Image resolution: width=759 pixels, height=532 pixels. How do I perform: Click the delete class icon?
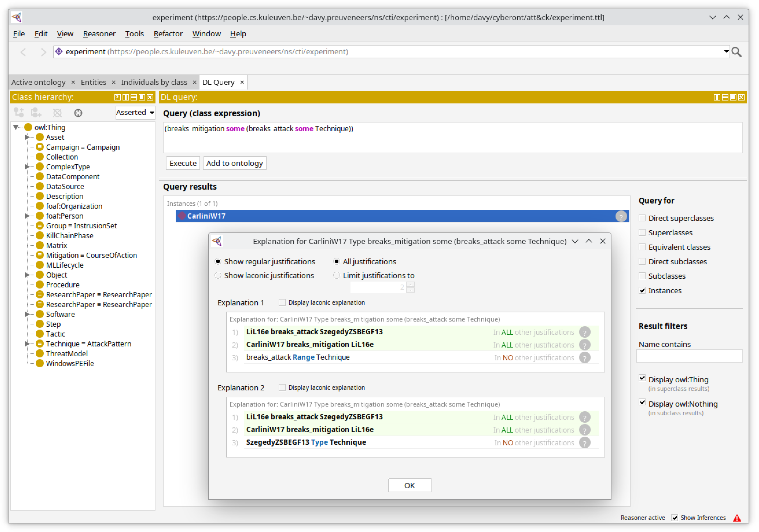[57, 113]
